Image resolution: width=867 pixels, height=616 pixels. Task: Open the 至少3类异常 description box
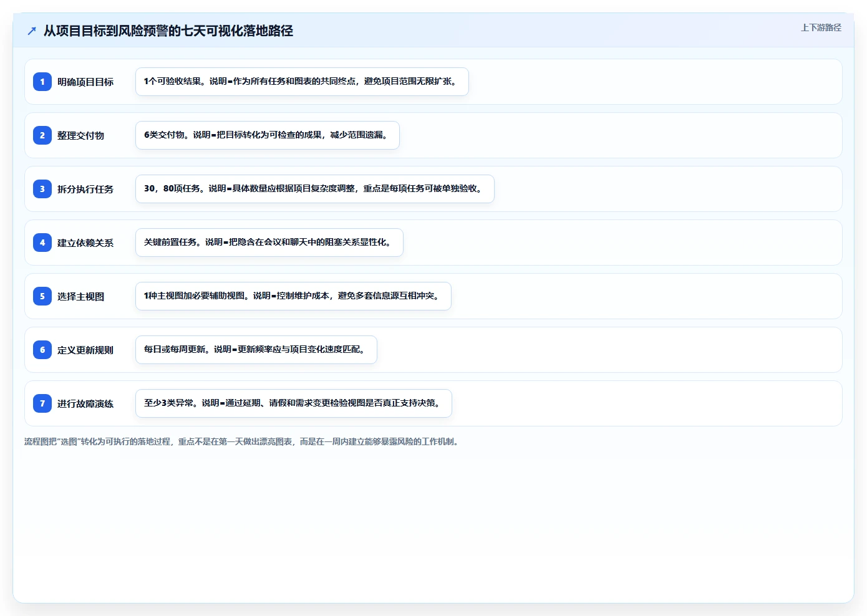294,403
